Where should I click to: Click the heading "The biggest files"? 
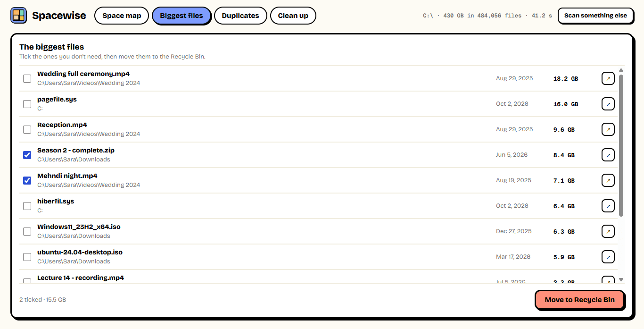point(52,47)
